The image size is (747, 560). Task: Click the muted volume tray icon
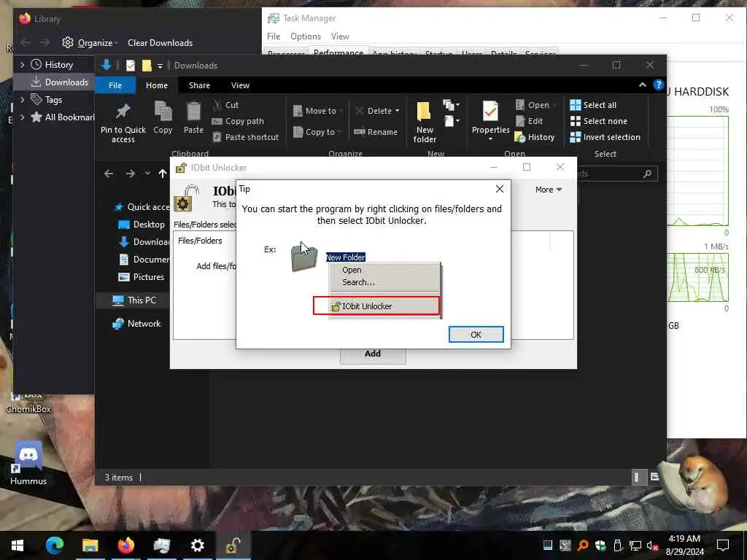point(652,545)
